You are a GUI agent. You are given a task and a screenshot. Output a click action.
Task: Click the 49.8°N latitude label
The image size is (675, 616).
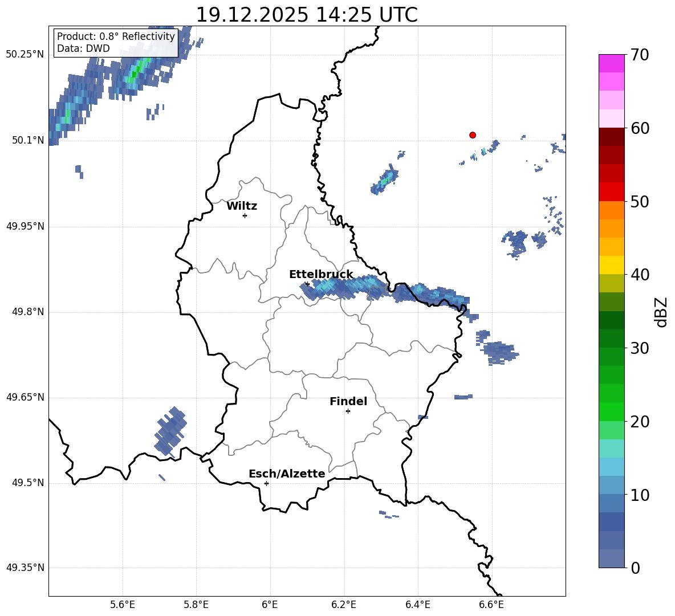(28, 312)
